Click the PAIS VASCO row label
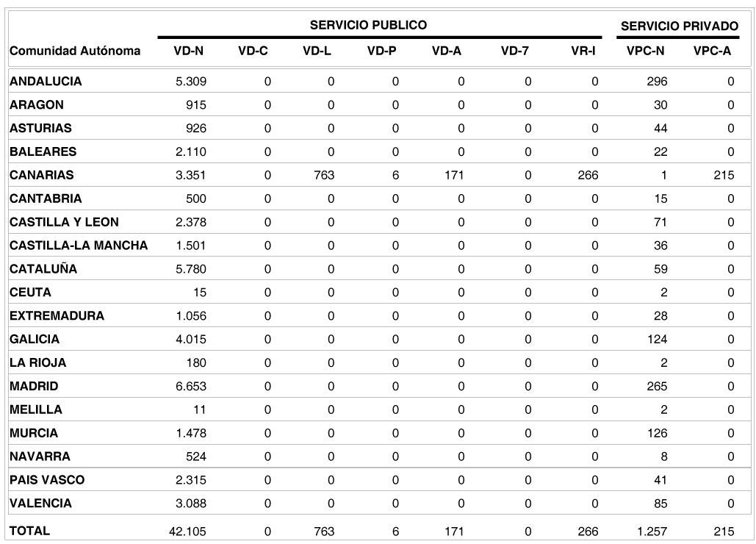756x544 pixels. (47, 480)
